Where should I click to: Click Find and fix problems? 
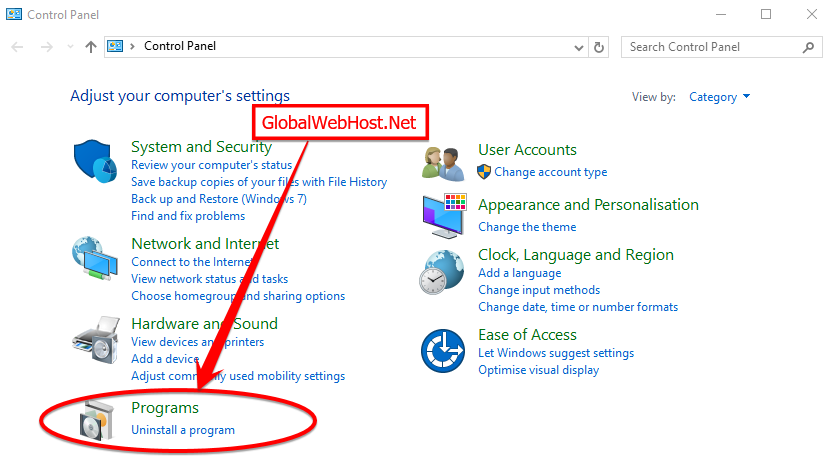(188, 216)
